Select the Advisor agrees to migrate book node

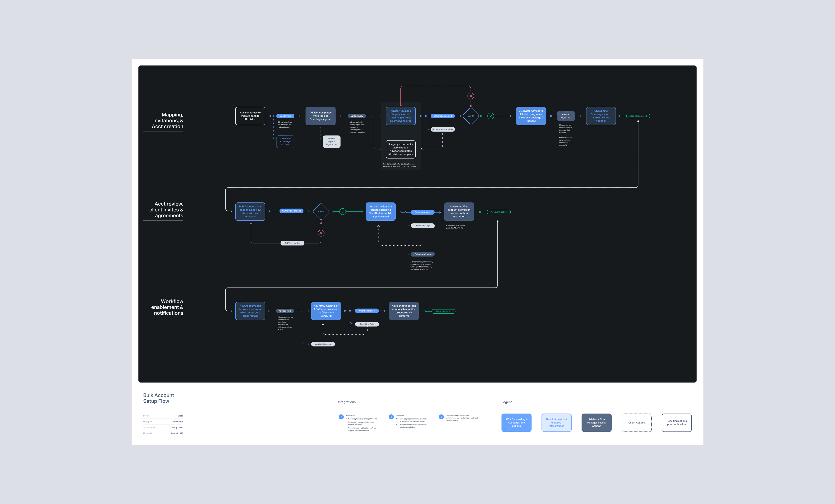[x=250, y=116]
